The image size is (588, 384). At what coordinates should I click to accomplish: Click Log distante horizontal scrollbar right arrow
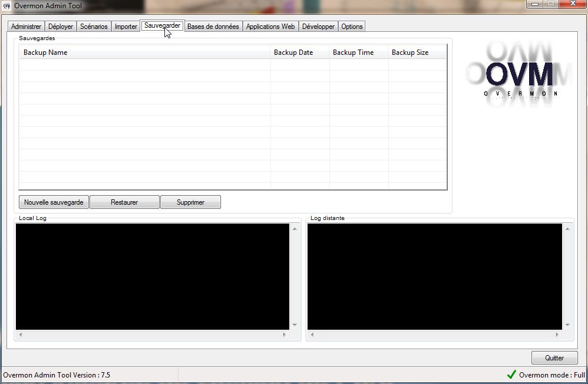pos(559,335)
